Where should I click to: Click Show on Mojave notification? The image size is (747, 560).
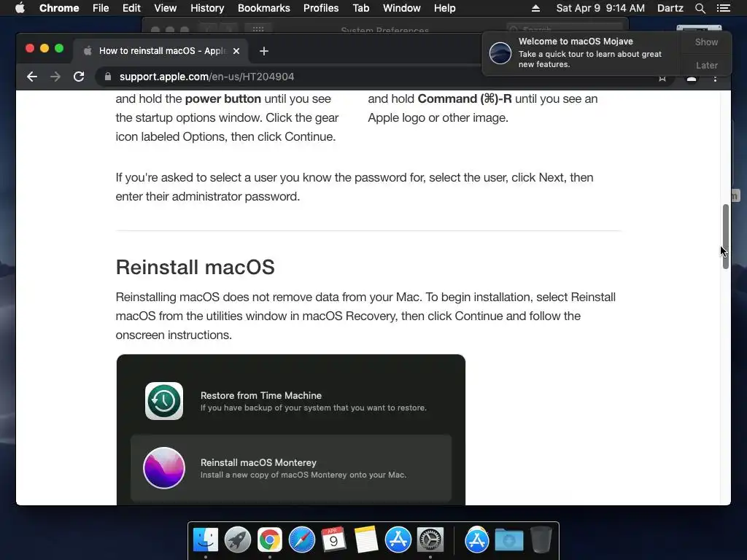point(706,42)
